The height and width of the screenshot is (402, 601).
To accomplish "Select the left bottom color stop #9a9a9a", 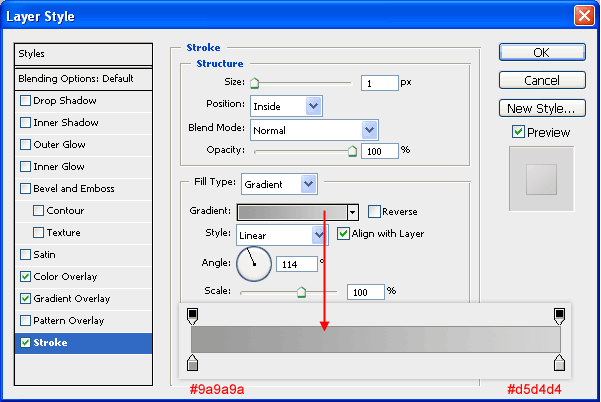I will pos(193,362).
